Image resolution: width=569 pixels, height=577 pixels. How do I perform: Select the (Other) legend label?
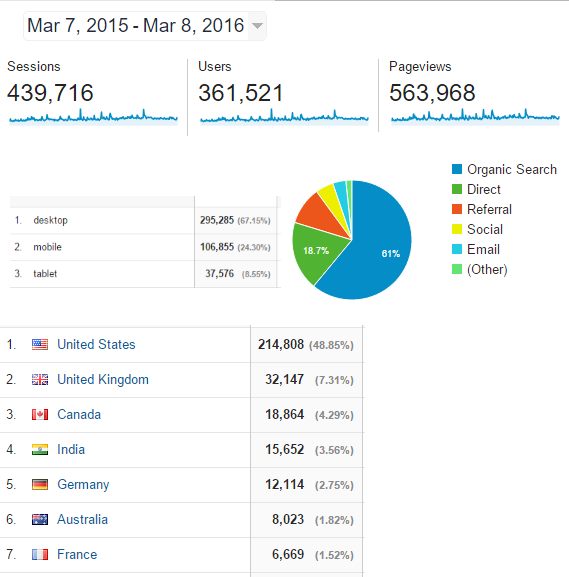[x=487, y=269]
